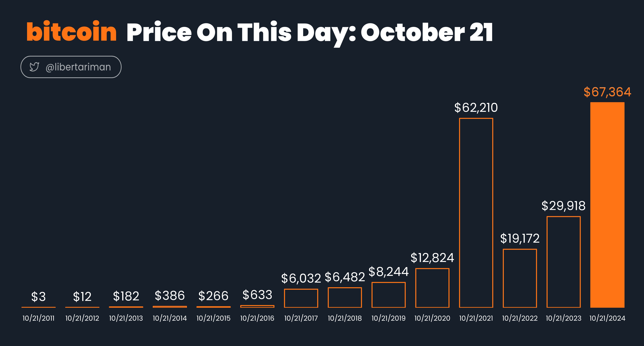Image resolution: width=644 pixels, height=346 pixels.
Task: Select the 10/21/2019 bar
Action: [389, 295]
